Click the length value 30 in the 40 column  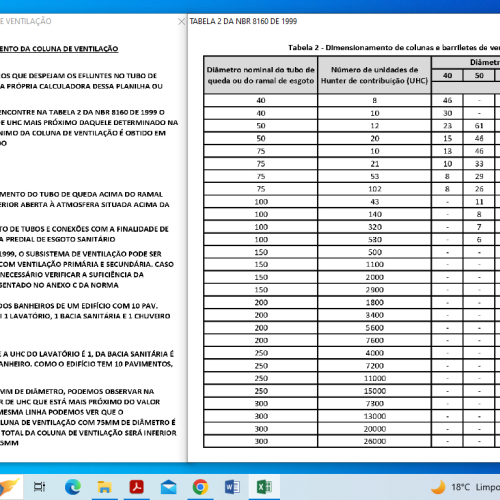[447, 113]
